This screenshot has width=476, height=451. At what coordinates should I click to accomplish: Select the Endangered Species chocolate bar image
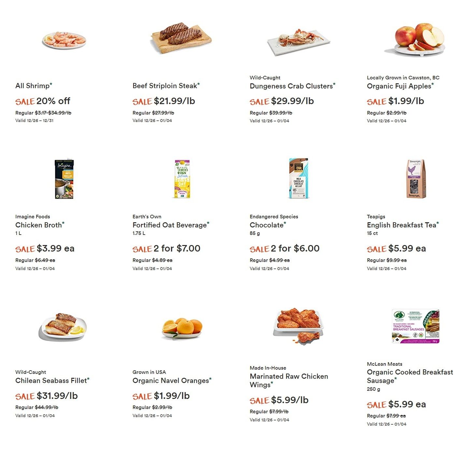299,178
